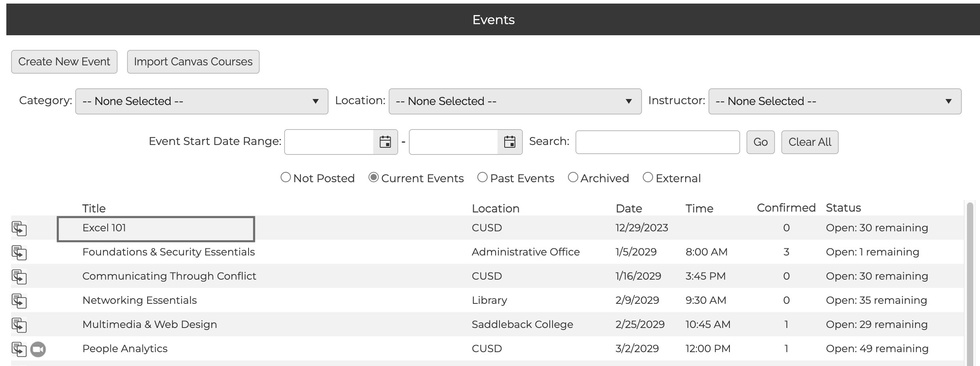Click the 2/9/2029 date cell

coord(637,300)
